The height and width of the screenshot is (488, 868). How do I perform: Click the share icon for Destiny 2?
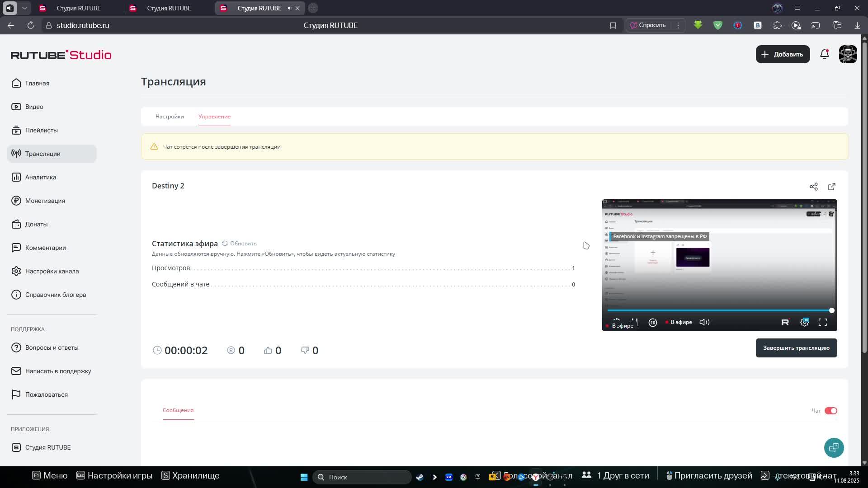[x=814, y=187]
